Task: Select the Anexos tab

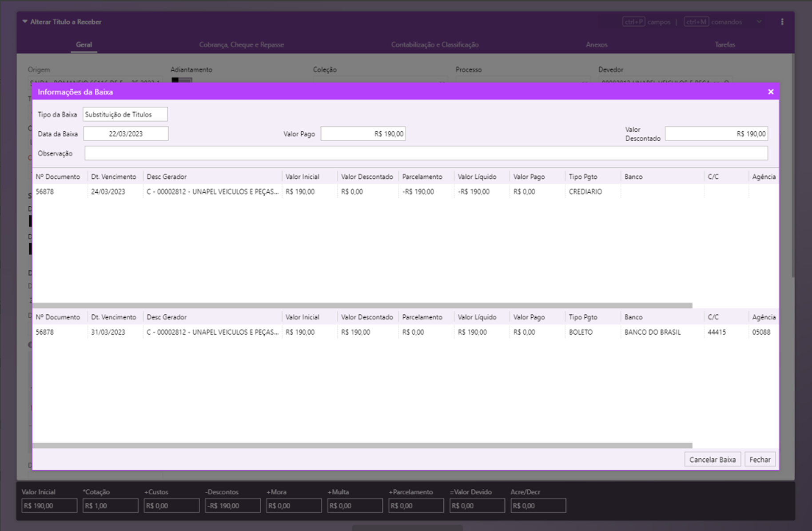Action: [597, 44]
